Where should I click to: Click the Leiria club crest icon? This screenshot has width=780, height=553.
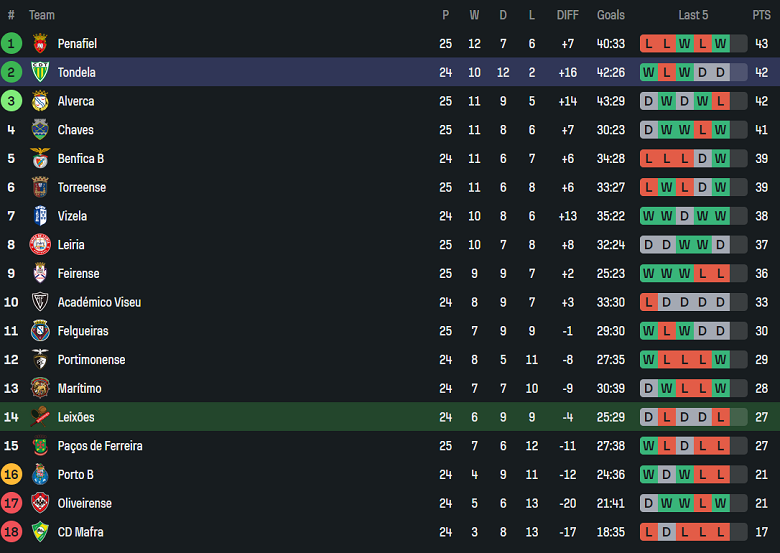tap(40, 245)
